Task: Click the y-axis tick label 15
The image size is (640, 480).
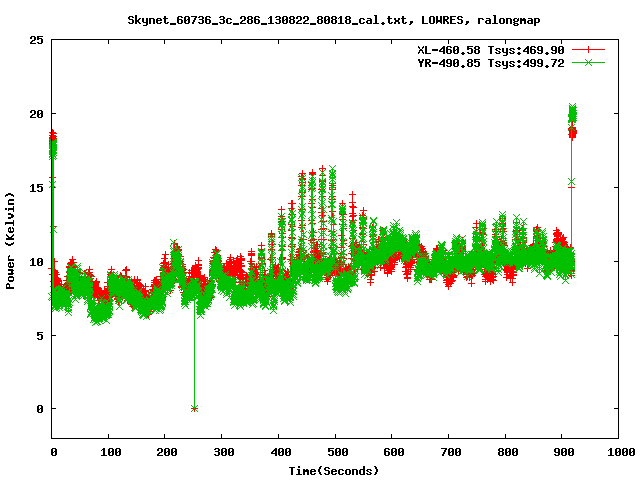Action: point(36,188)
